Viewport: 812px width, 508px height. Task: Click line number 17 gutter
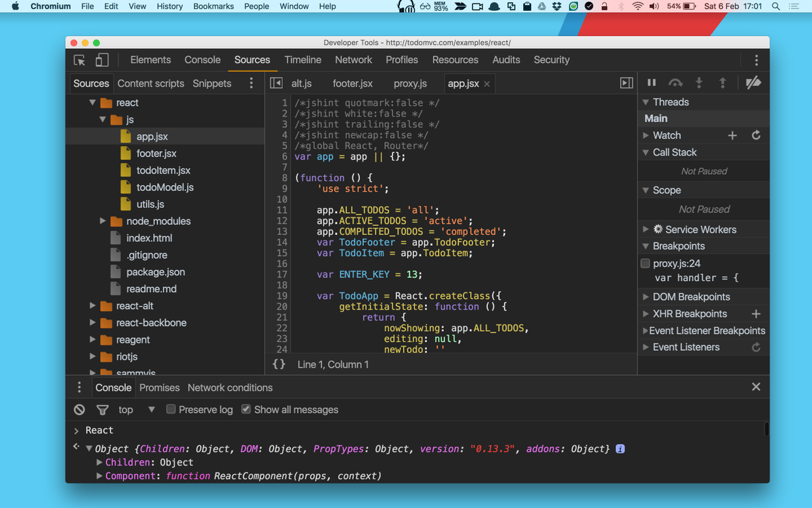point(282,274)
